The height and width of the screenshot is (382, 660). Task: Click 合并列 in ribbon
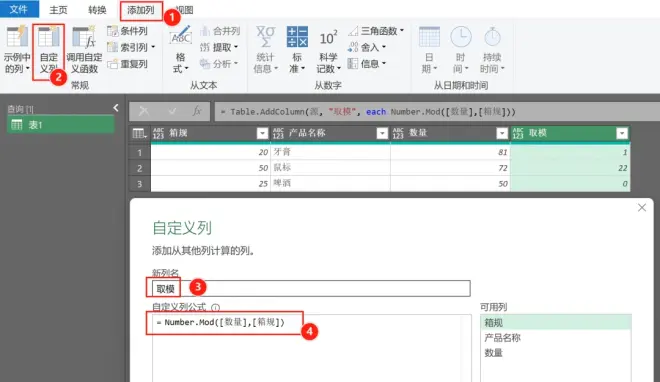coord(220,31)
